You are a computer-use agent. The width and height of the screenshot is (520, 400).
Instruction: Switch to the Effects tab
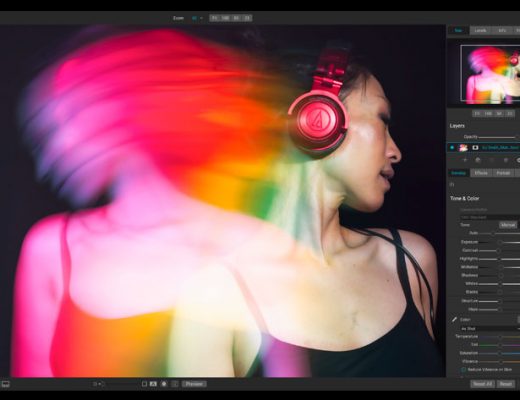click(481, 173)
